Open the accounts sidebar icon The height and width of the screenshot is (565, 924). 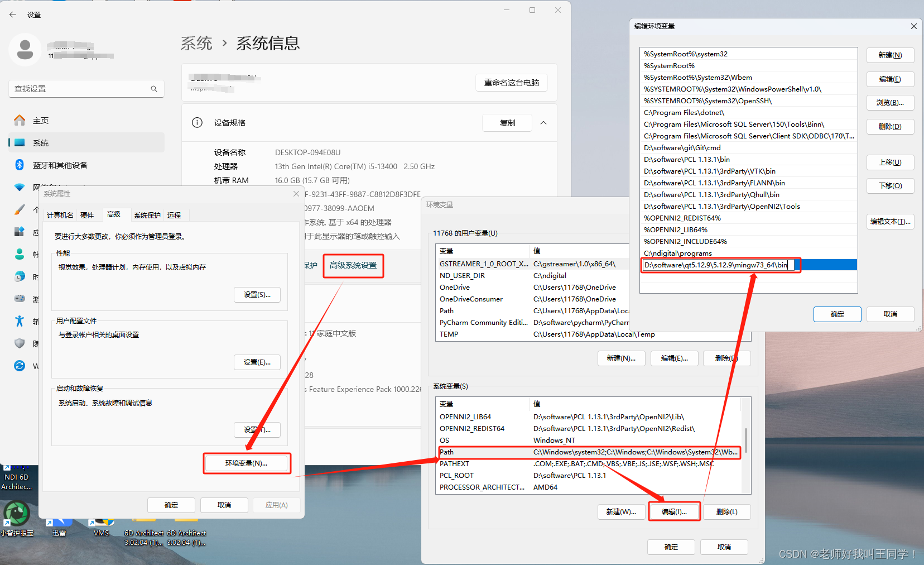pyautogui.click(x=20, y=254)
